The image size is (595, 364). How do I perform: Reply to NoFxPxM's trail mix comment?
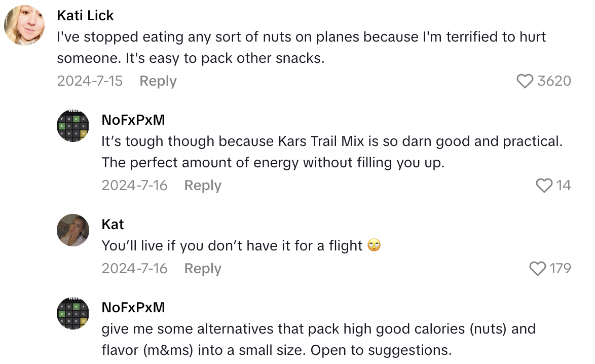coord(202,186)
